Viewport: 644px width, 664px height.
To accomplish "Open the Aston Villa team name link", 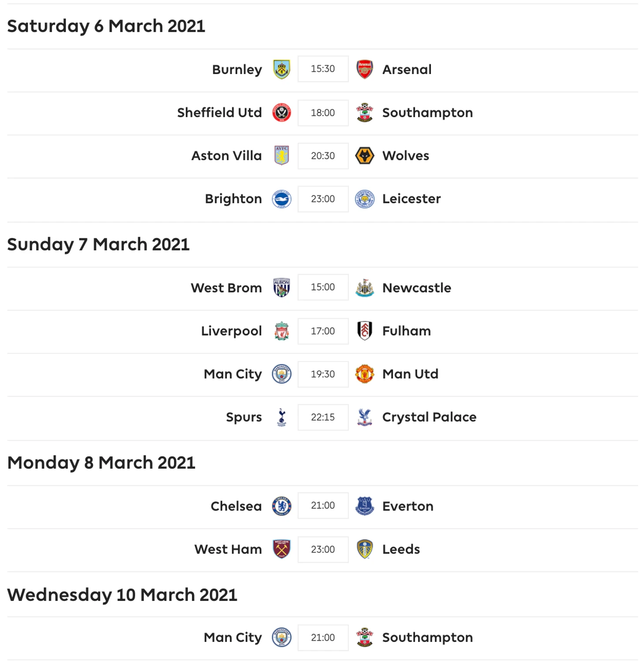I will pos(226,156).
